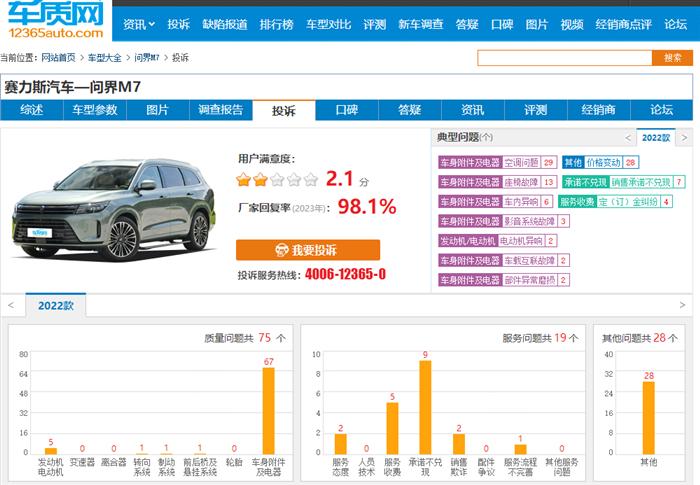Switch to the 调查报告 tab

[221, 110]
